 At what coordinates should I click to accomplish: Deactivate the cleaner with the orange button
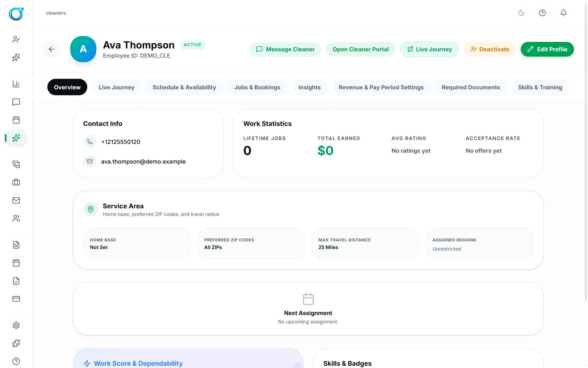coord(490,49)
